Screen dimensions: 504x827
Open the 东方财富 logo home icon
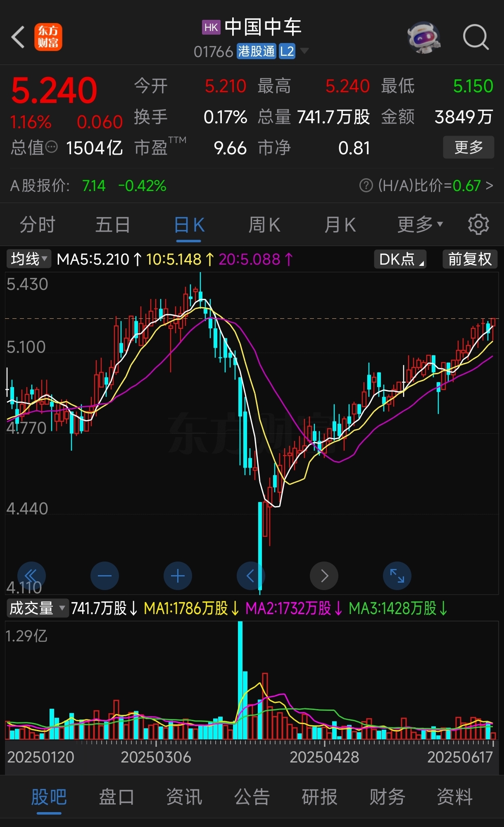[x=48, y=37]
